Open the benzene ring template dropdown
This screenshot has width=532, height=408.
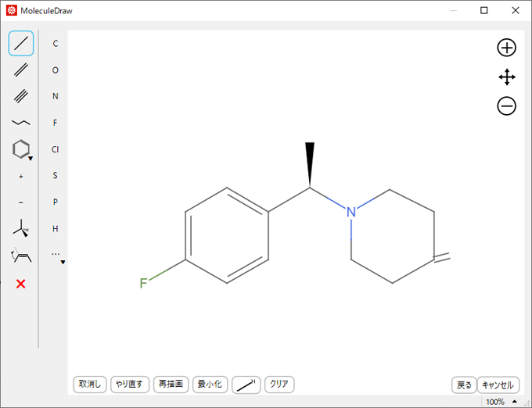point(22,149)
